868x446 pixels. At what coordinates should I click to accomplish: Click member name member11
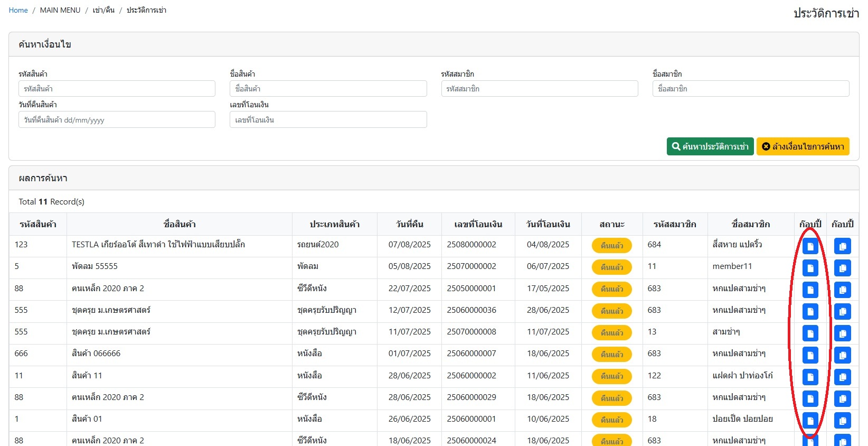(732, 266)
